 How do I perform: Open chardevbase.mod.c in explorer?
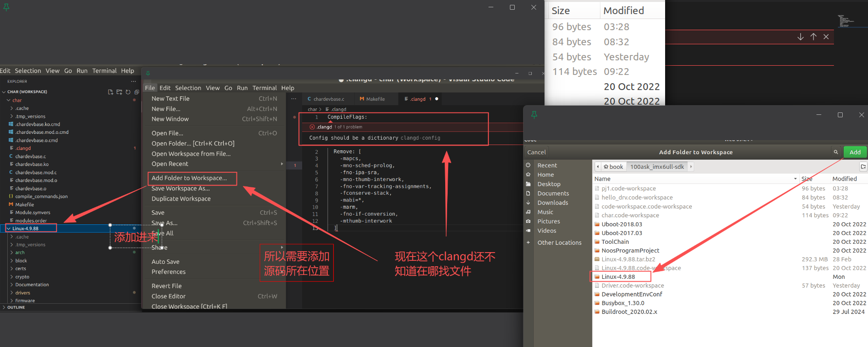[36, 172]
